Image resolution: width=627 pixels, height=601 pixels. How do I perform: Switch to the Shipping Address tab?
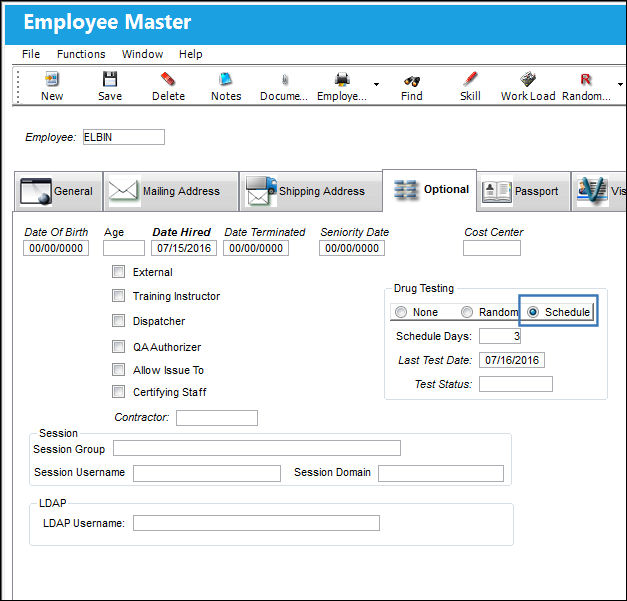[x=311, y=191]
